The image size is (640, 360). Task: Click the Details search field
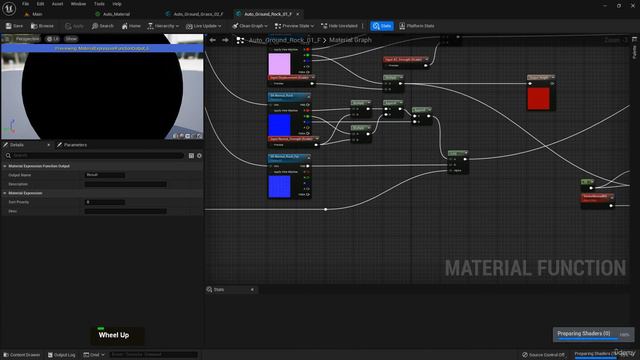tap(98, 156)
